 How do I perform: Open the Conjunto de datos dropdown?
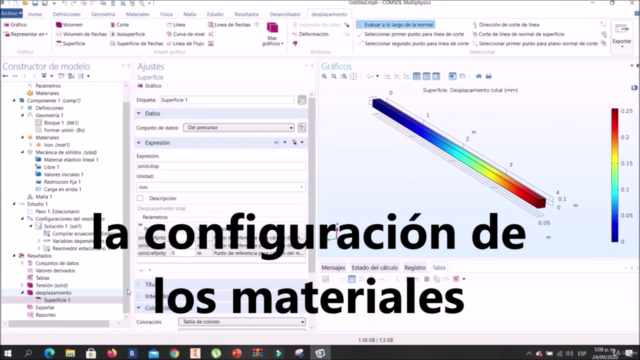(x=238, y=128)
